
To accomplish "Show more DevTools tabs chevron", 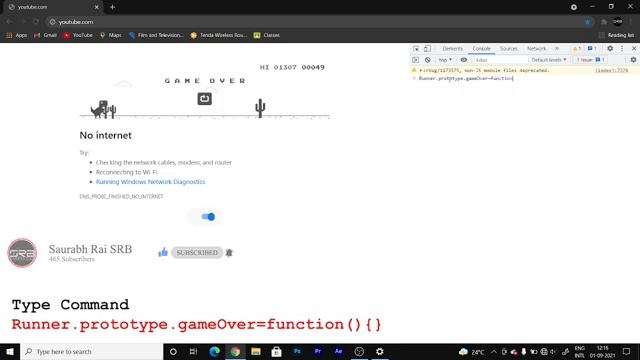I will click(x=557, y=49).
